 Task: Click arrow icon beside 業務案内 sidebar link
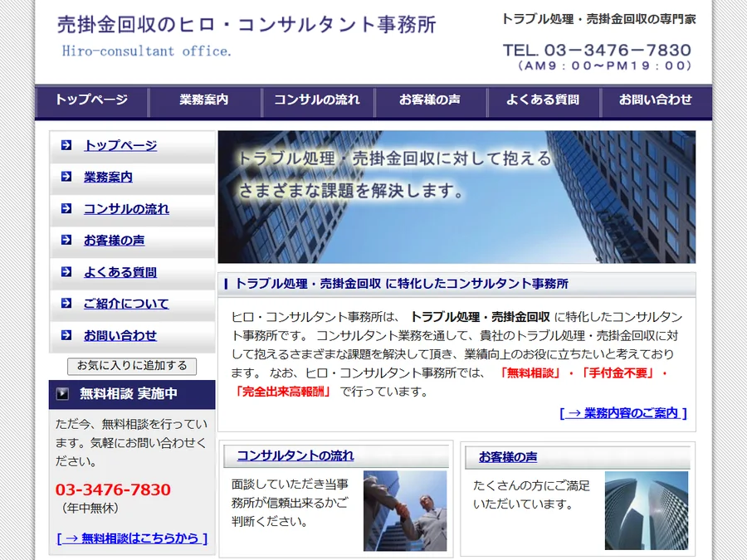pos(66,177)
